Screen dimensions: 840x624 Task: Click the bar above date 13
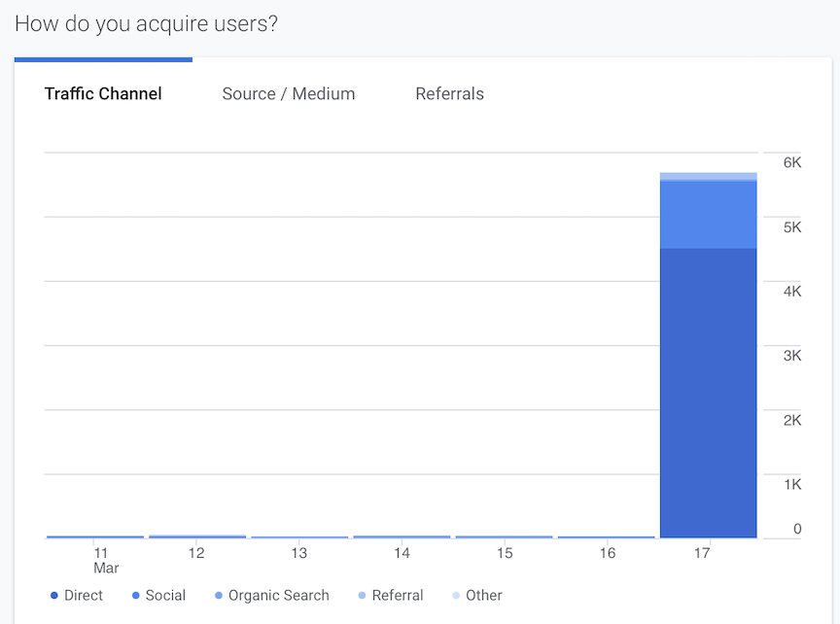[x=299, y=537]
